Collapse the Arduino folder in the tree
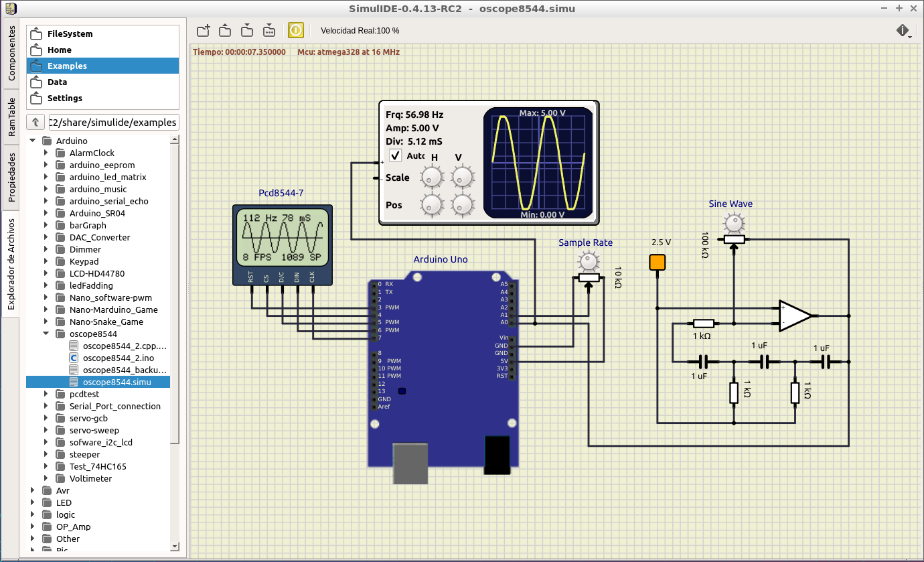 tap(33, 141)
